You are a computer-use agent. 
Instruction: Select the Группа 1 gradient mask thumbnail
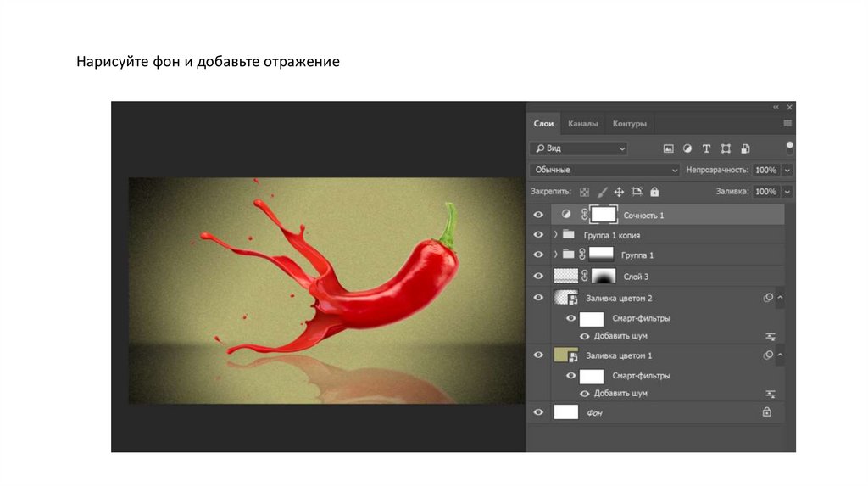pyautogui.click(x=601, y=255)
